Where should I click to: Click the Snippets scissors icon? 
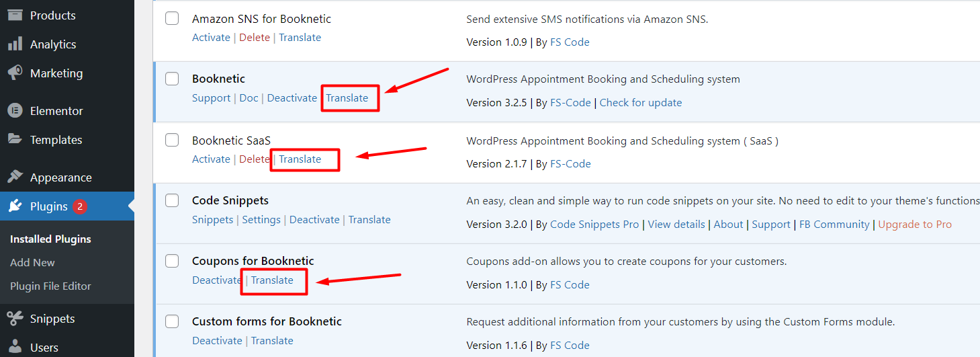tap(15, 319)
